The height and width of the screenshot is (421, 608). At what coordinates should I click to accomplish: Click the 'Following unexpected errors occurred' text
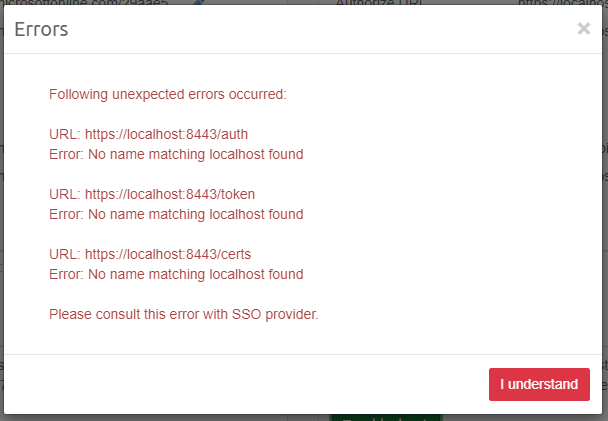[168, 95]
